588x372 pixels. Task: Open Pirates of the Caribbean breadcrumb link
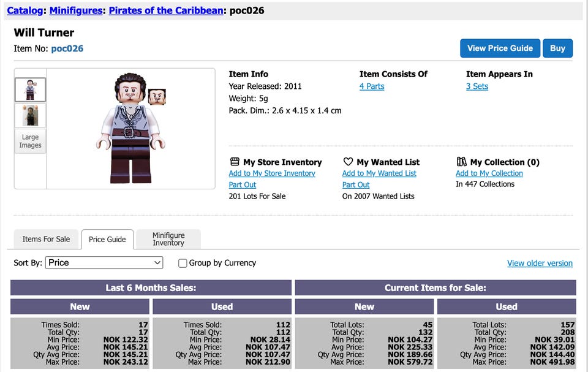[166, 10]
